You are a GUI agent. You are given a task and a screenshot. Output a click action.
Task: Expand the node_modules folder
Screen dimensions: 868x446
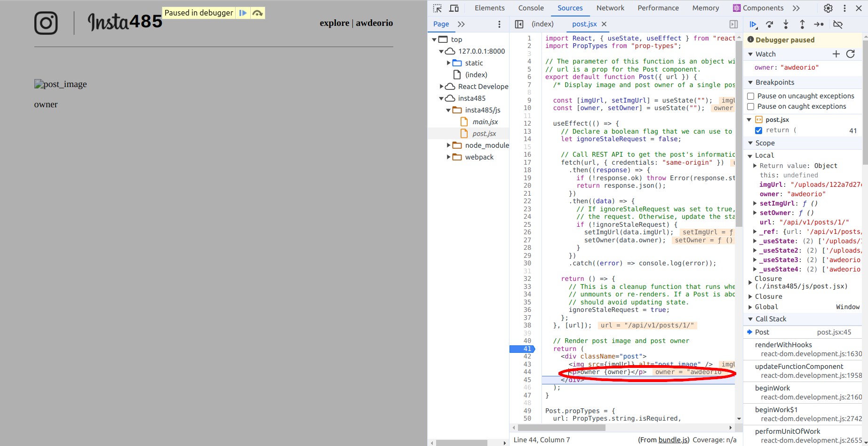point(449,145)
